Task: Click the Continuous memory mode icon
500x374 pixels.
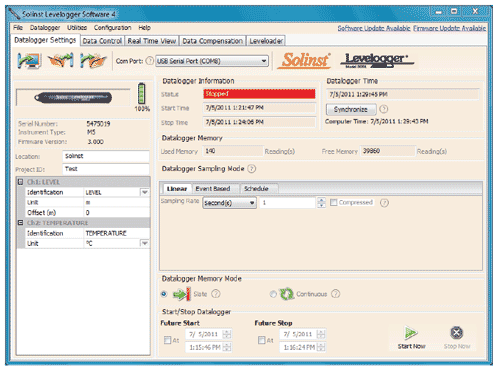Action: click(286, 294)
